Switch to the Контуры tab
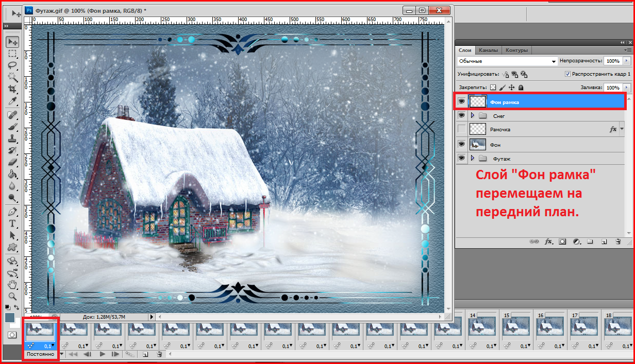Viewport: 635px width, 364px height. click(x=516, y=50)
